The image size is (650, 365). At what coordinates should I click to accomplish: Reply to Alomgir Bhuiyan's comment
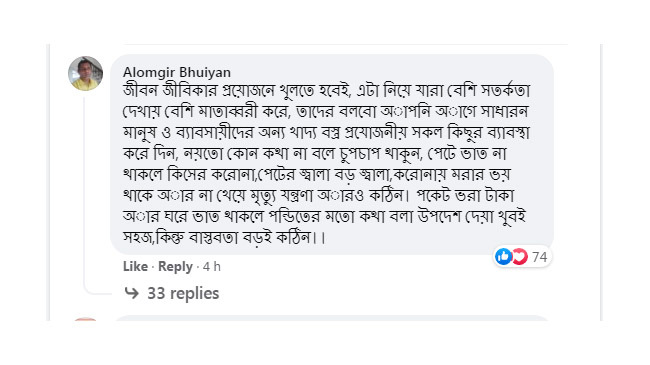click(175, 267)
